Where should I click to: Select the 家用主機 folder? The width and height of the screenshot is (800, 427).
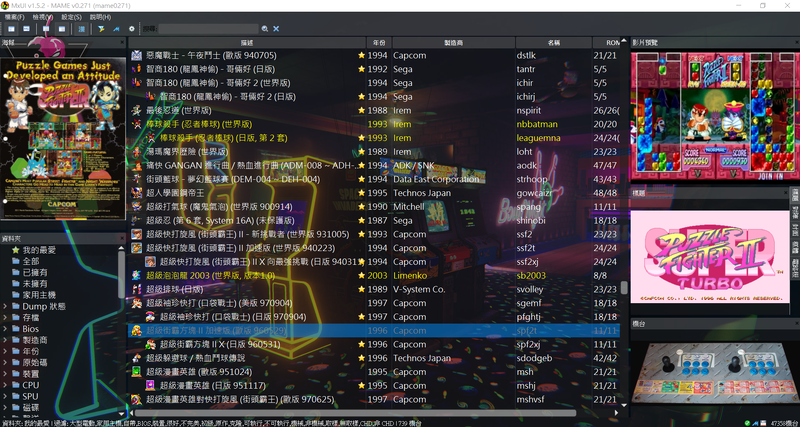tap(39, 295)
